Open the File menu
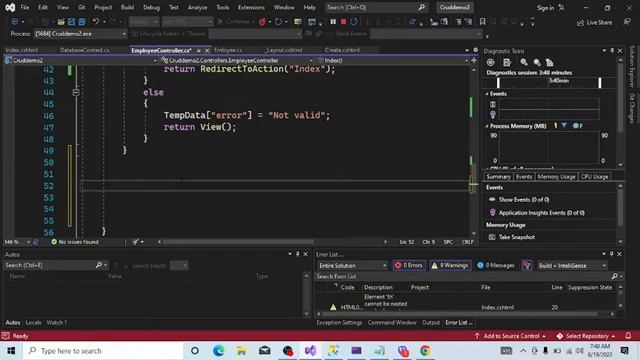 coord(24,7)
